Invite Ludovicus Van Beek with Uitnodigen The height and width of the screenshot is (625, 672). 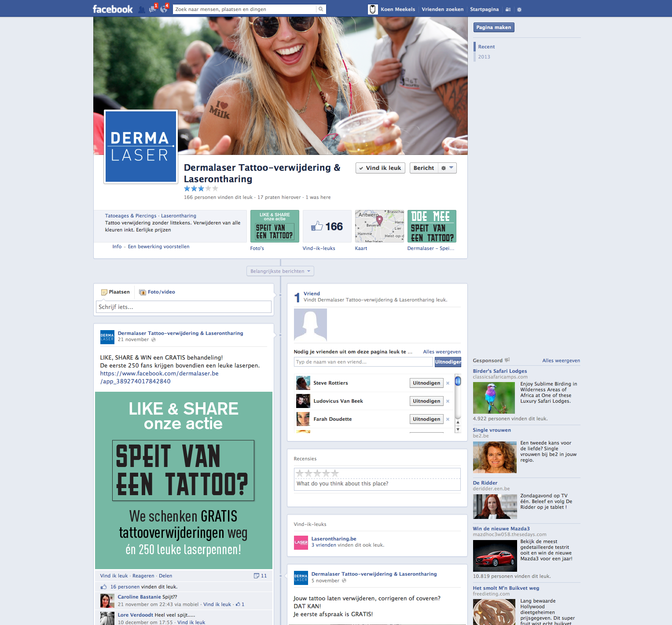click(426, 401)
